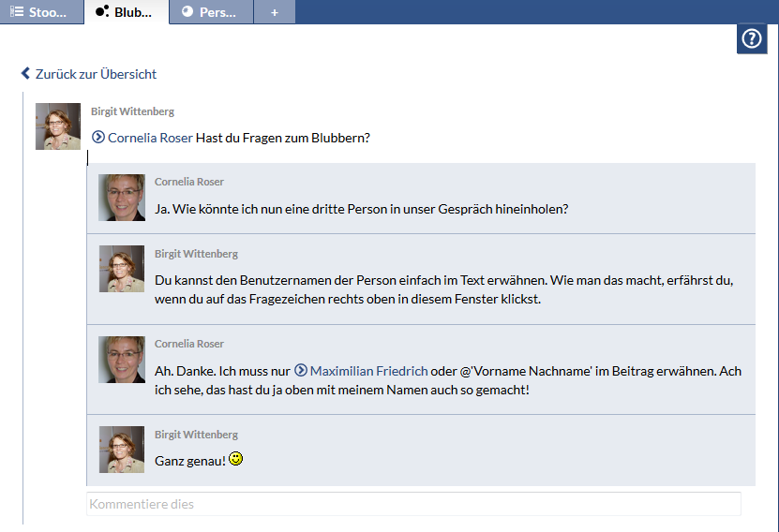The image size is (779, 532).
Task: Switch to the Stoo... tab
Action: (40, 12)
